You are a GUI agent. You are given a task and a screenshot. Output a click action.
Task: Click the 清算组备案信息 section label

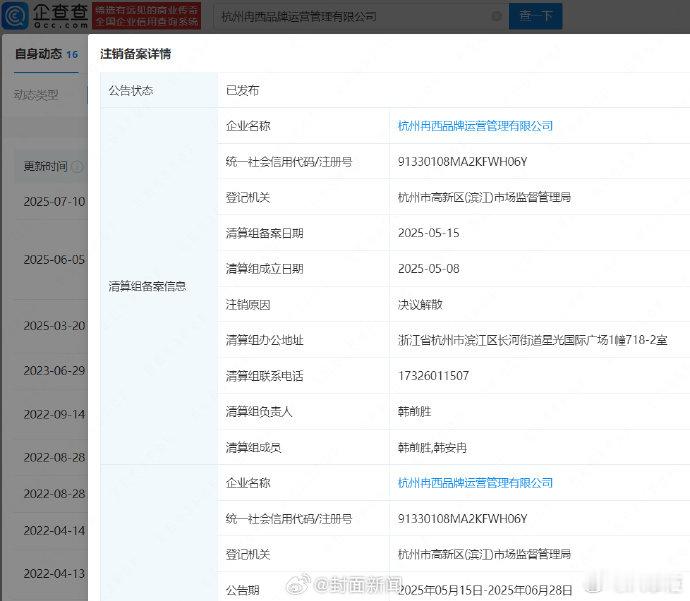[147, 286]
